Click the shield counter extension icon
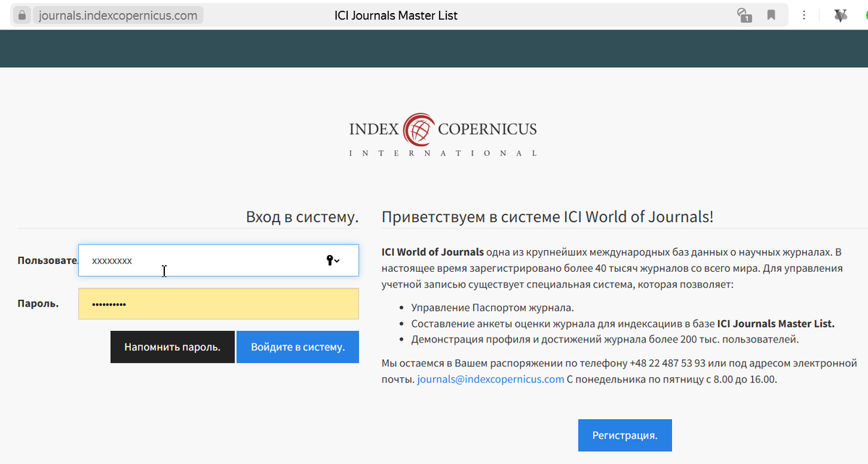The height and width of the screenshot is (464, 868). [x=743, y=15]
